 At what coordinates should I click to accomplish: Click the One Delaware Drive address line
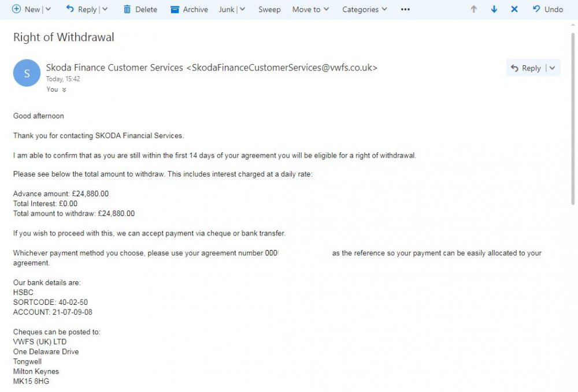pyautogui.click(x=46, y=352)
